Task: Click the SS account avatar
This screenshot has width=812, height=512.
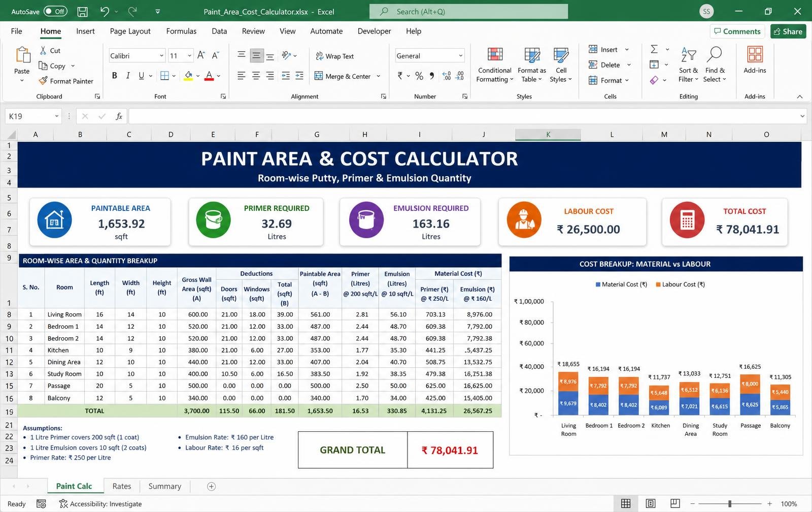Action: coord(706,11)
